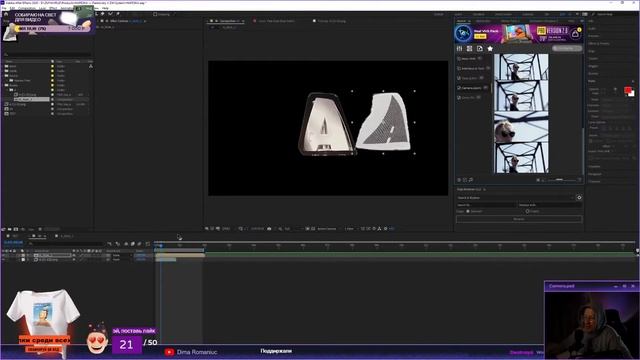Select the first tab in the timeline panel

(x=13, y=236)
